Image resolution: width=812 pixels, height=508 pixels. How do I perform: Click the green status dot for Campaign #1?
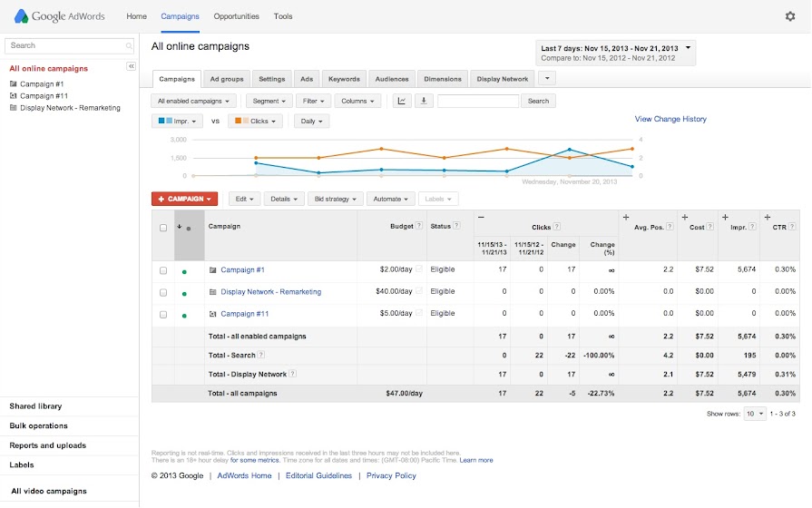[x=184, y=270]
